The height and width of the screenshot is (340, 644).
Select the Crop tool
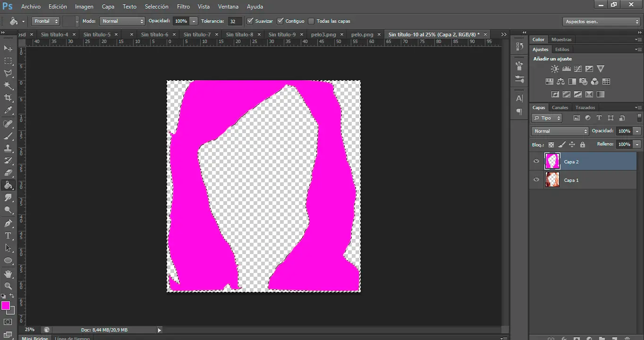pos(8,98)
